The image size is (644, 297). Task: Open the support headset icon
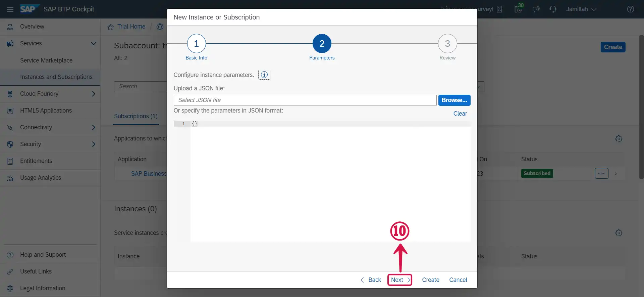pos(553,9)
